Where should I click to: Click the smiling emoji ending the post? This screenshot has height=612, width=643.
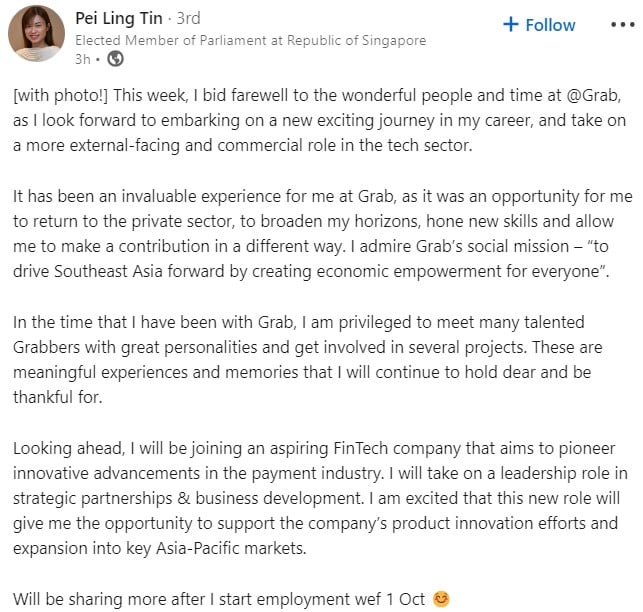440,599
